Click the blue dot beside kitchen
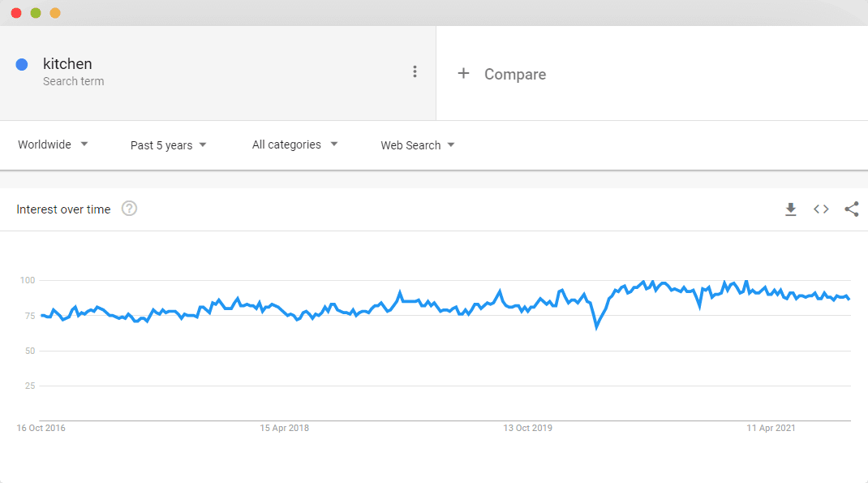The height and width of the screenshot is (483, 868). (x=22, y=65)
